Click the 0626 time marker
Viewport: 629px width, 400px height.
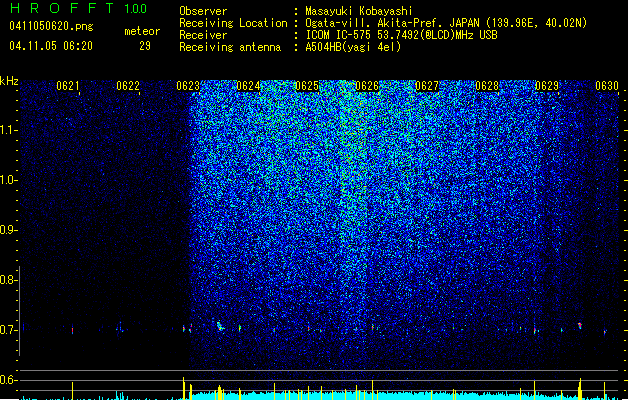367,86
